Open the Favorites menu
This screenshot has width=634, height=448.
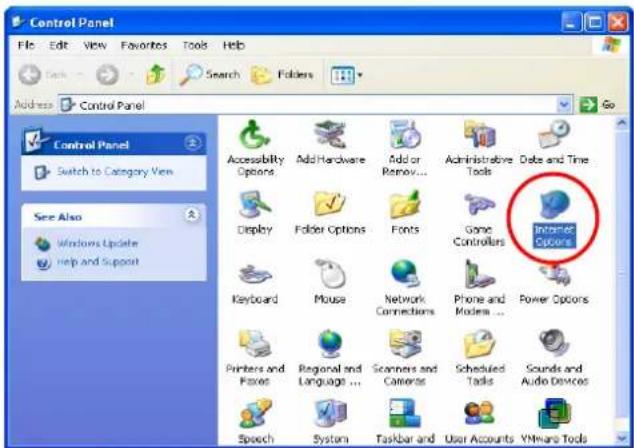(x=144, y=45)
